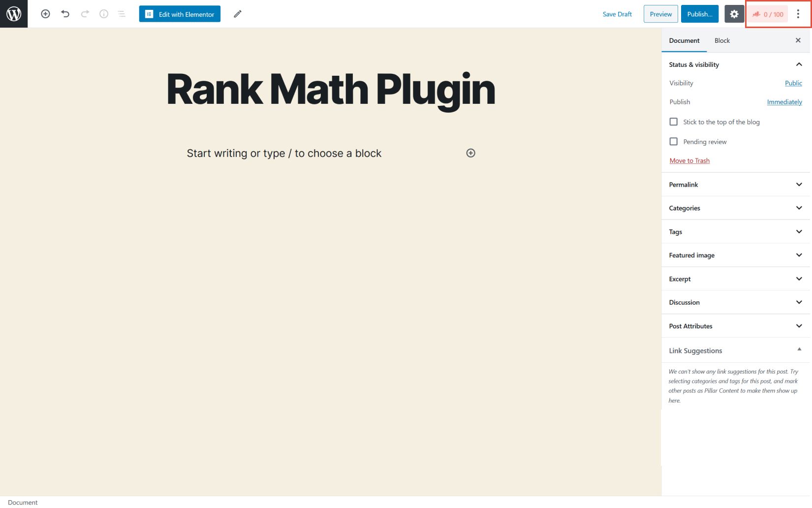Click the WordPress logo in the corner
The height and width of the screenshot is (508, 812).
click(13, 13)
